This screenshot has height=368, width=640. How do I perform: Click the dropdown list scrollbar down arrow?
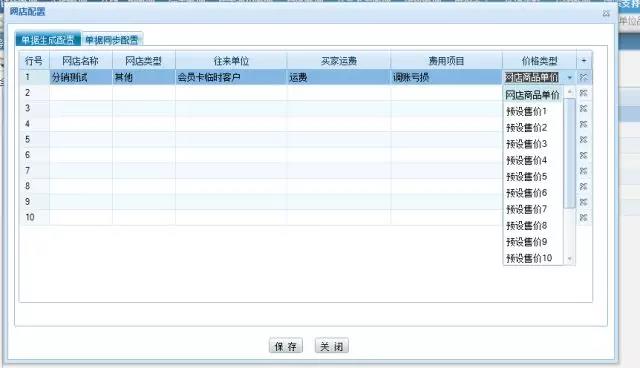tap(570, 259)
